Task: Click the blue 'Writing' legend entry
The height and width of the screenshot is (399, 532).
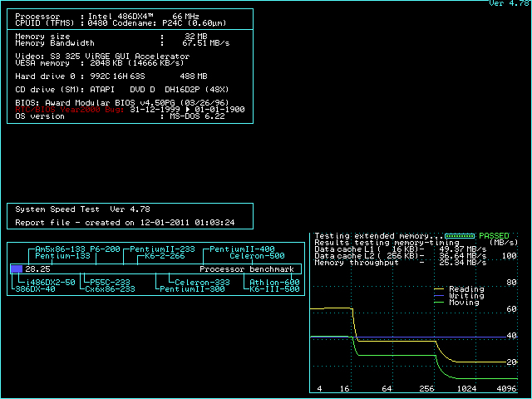Action: 459,296
